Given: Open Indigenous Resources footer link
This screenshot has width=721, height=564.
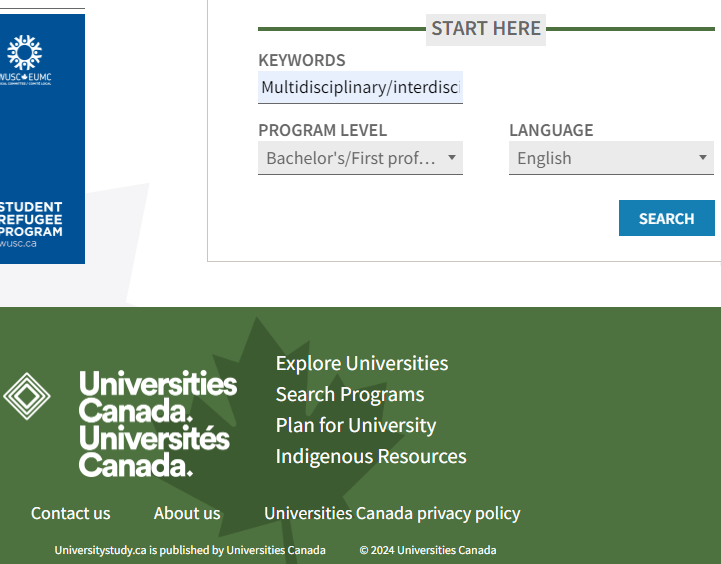Looking at the screenshot, I should click(371, 456).
